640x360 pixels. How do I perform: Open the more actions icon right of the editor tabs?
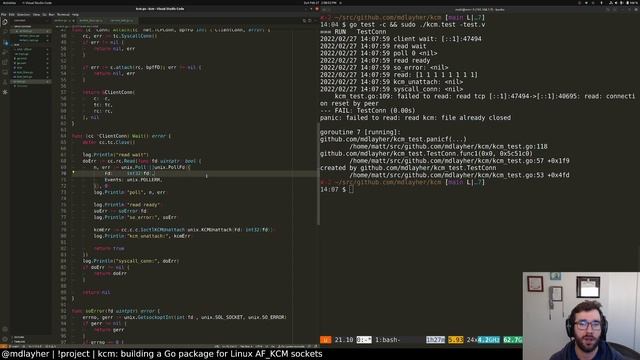click(x=315, y=20)
